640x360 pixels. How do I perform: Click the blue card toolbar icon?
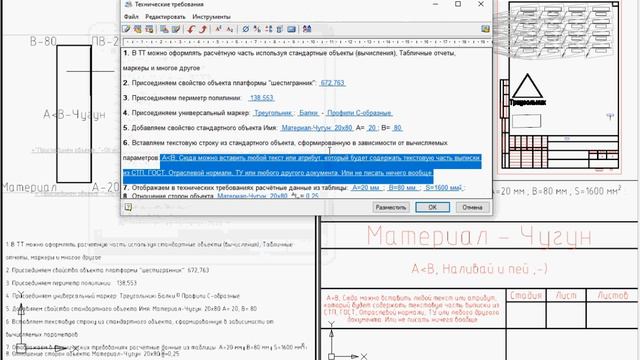point(291,29)
